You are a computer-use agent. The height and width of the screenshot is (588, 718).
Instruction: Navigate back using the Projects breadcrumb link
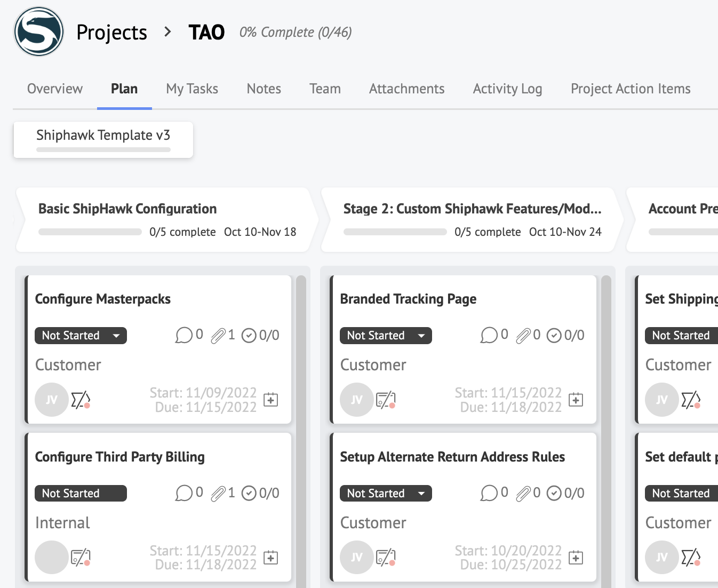[x=111, y=33]
